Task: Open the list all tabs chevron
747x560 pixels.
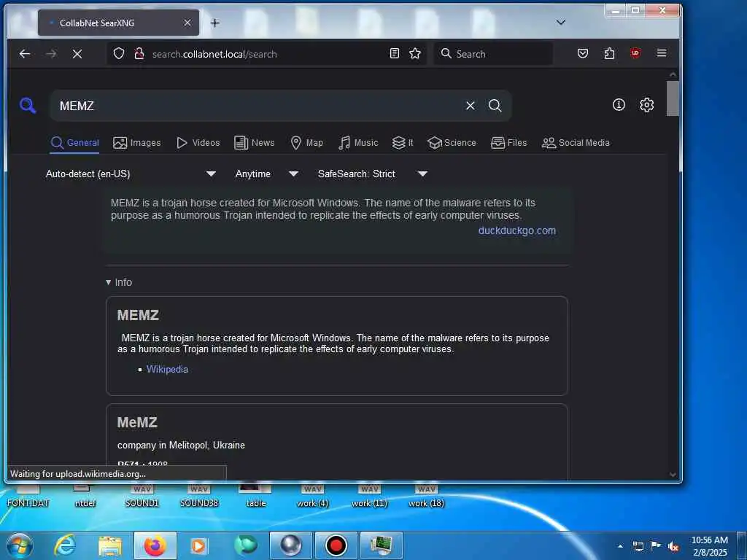Action: pyautogui.click(x=561, y=23)
